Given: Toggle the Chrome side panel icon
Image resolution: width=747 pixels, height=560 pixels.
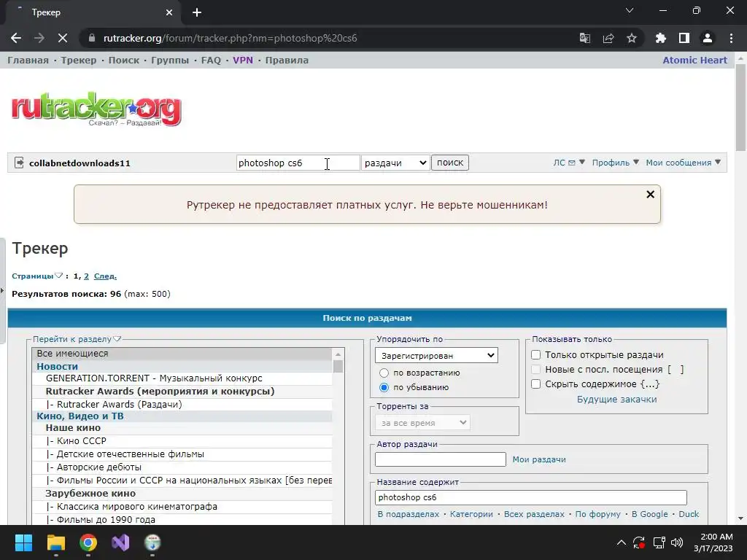Looking at the screenshot, I should [x=684, y=38].
